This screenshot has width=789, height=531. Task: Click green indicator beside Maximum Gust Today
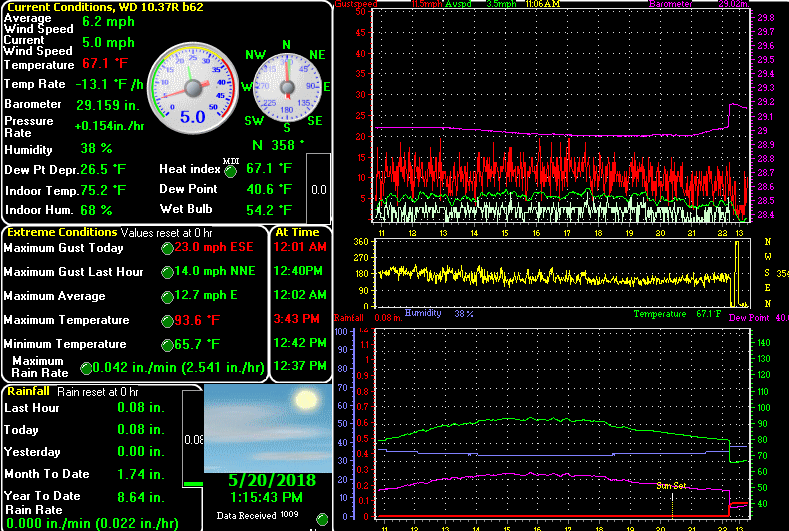tap(167, 248)
